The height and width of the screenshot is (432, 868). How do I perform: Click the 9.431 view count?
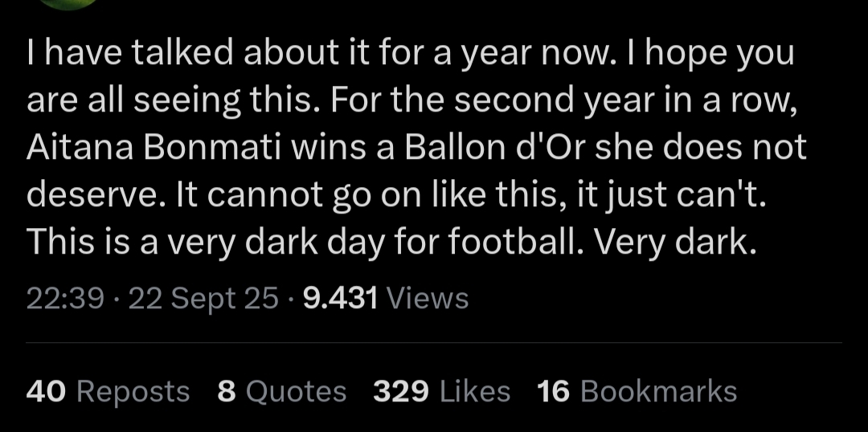341,298
